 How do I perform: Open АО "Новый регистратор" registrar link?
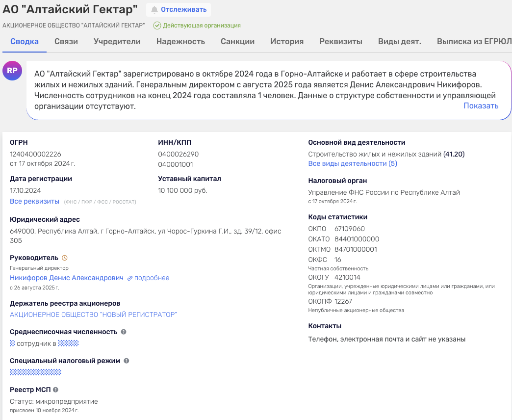(x=93, y=315)
